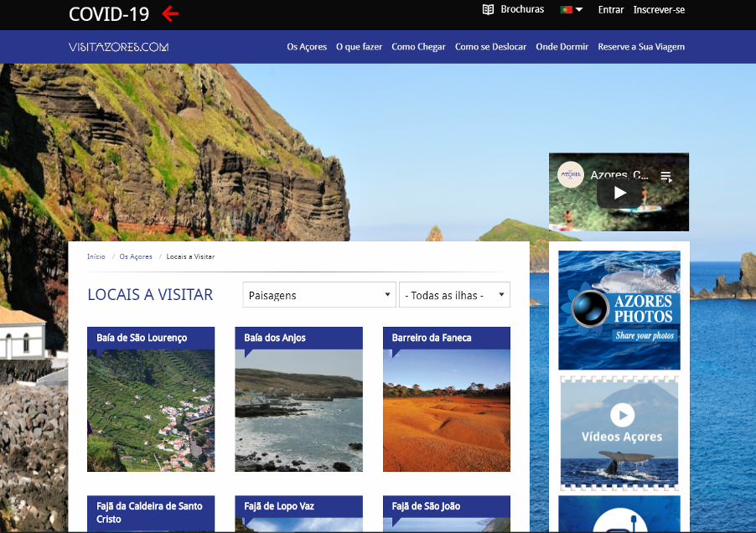Image resolution: width=756 pixels, height=533 pixels.
Task: Click the VisitAzores.com logo
Action: click(x=118, y=47)
